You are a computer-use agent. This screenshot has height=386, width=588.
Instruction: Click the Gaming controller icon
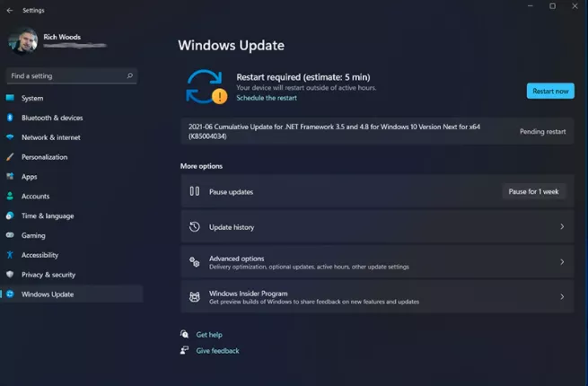click(x=10, y=235)
